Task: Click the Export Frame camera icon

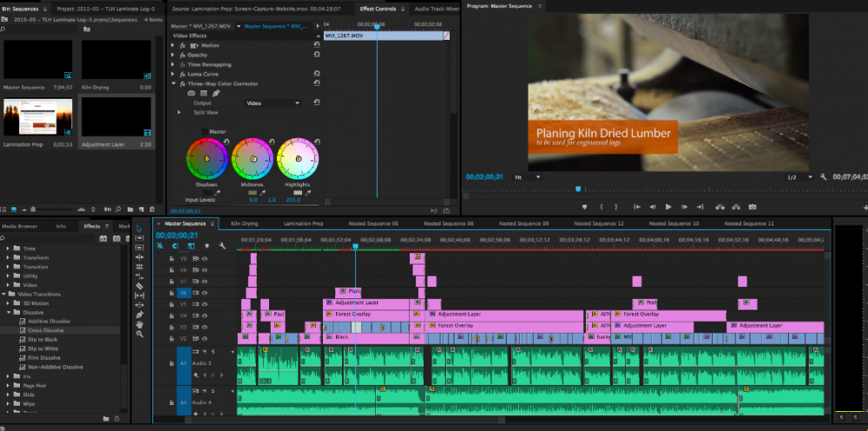Action: (x=753, y=207)
